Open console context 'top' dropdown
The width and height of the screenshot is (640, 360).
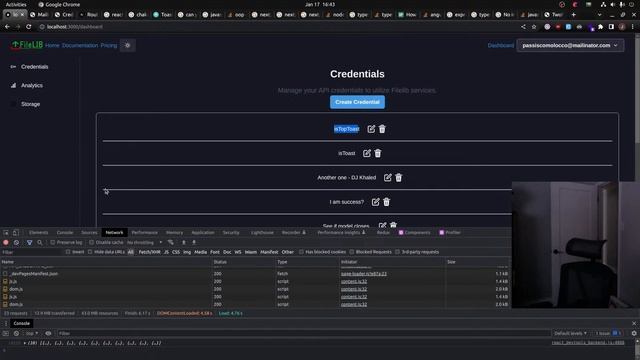[32, 333]
